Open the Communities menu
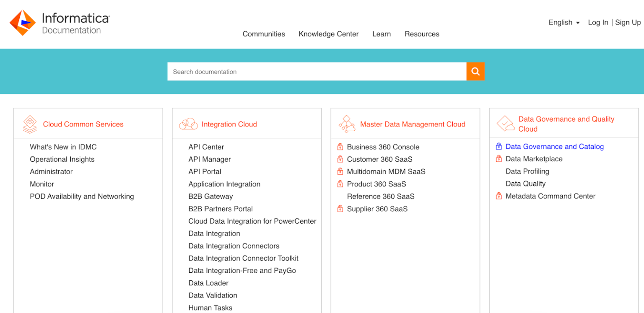This screenshot has height=313, width=644. (264, 34)
